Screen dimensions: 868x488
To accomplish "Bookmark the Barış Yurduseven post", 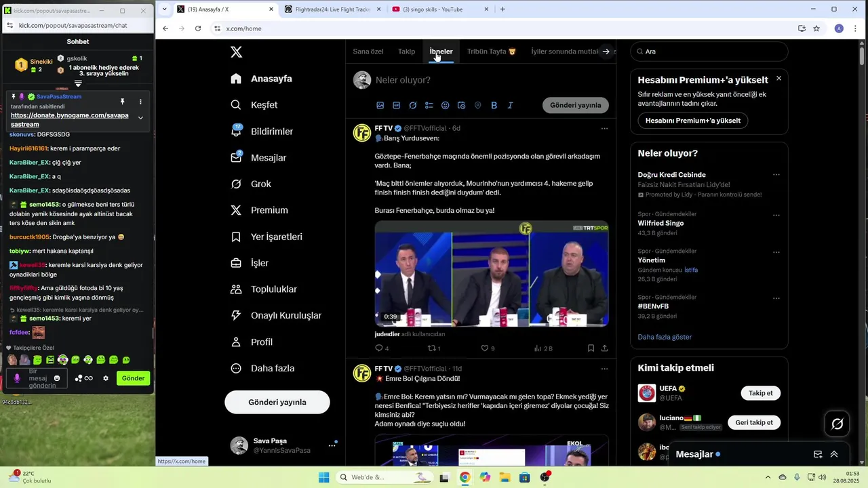I will point(591,348).
